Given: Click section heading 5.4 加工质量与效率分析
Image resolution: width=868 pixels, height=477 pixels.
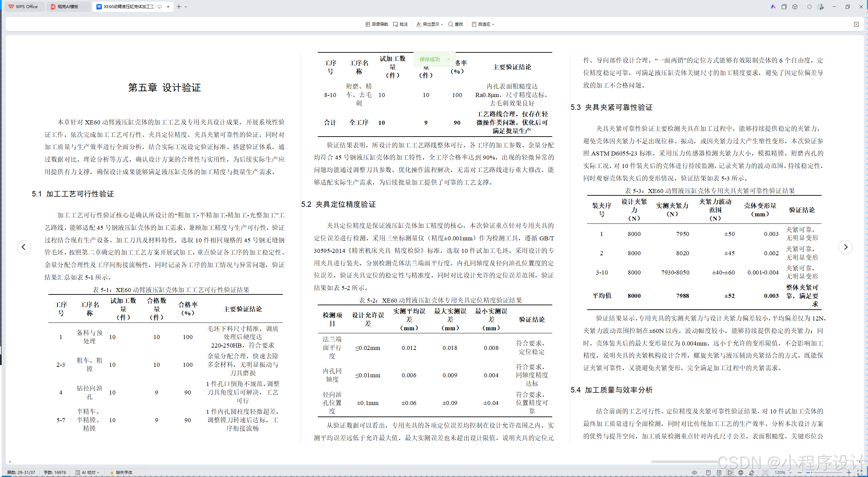Looking at the screenshot, I should 611,390.
